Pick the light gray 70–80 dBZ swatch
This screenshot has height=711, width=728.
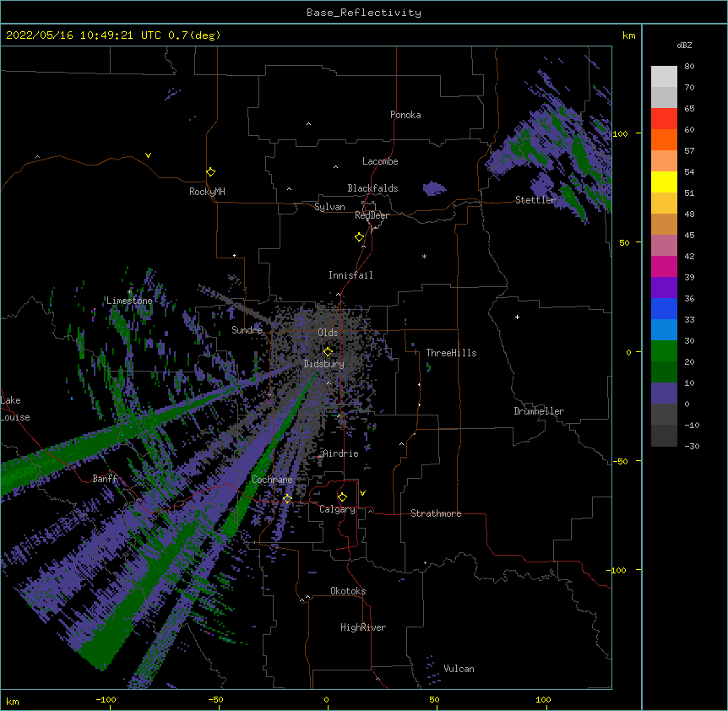(x=664, y=77)
